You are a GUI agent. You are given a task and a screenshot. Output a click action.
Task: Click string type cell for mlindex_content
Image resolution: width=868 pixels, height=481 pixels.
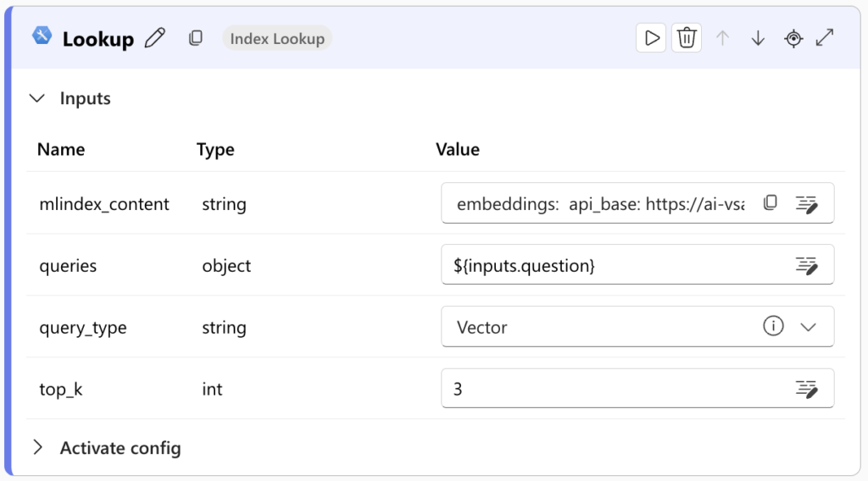click(x=224, y=205)
